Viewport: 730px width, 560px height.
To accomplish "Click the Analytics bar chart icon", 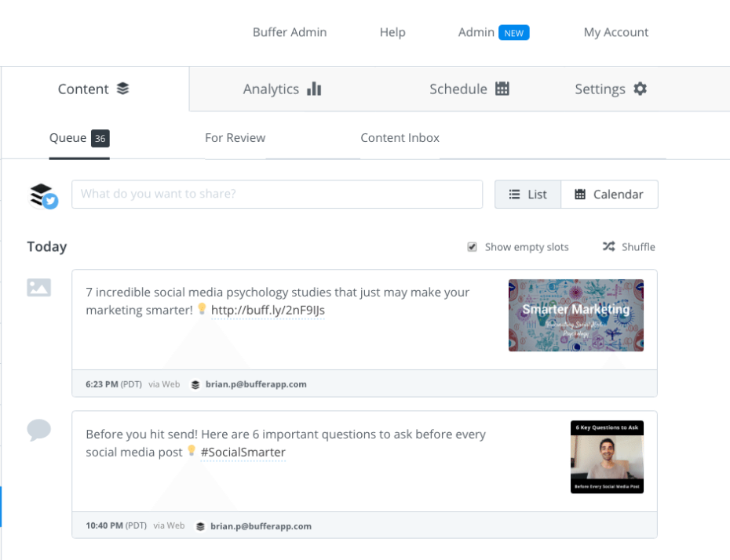I will pyautogui.click(x=314, y=89).
